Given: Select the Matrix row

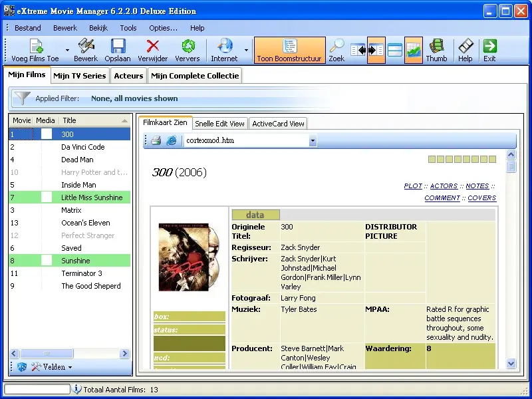Looking at the screenshot, I should click(x=70, y=210).
